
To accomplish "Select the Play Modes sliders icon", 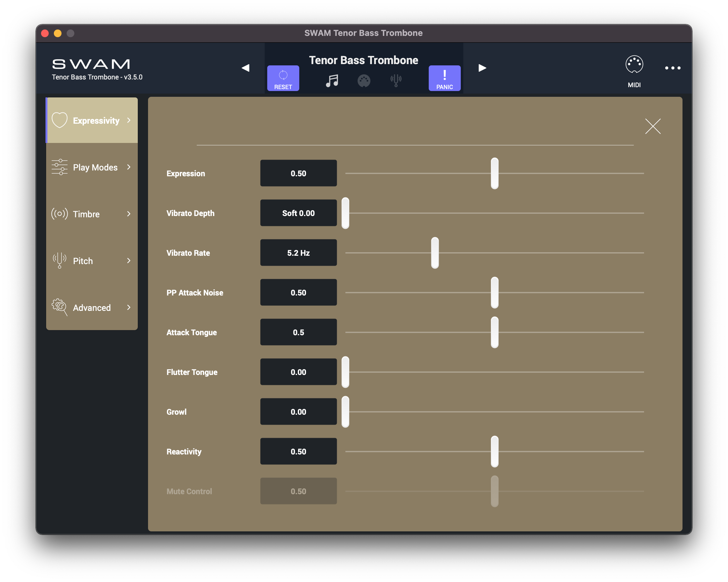I will click(x=59, y=167).
